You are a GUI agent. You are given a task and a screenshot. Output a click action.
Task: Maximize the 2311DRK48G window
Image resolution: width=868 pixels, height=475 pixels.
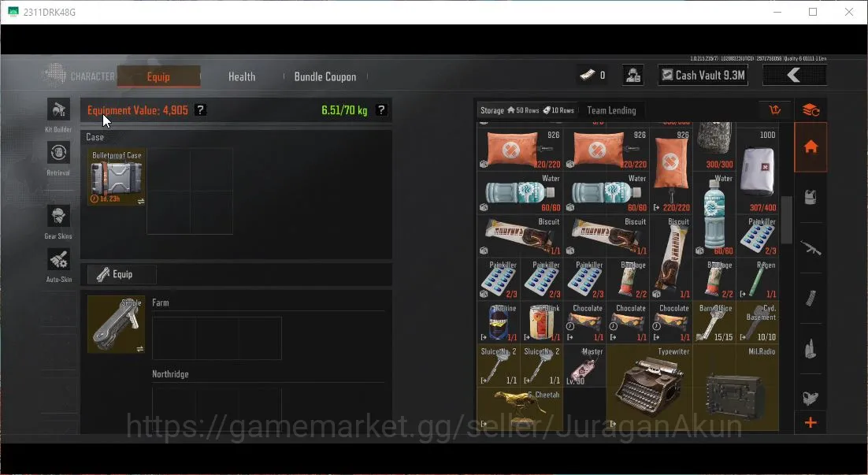(x=813, y=12)
